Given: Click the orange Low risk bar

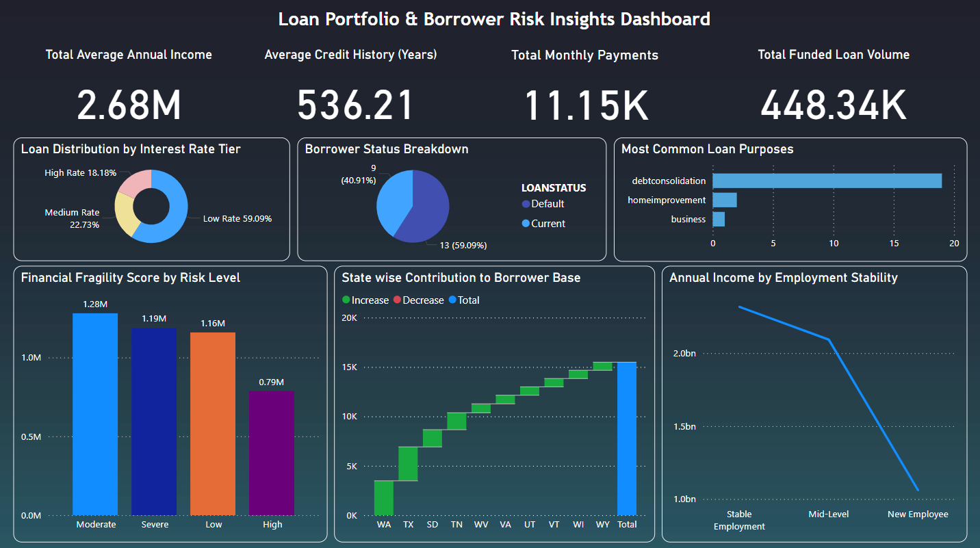Looking at the screenshot, I should 213,423.
